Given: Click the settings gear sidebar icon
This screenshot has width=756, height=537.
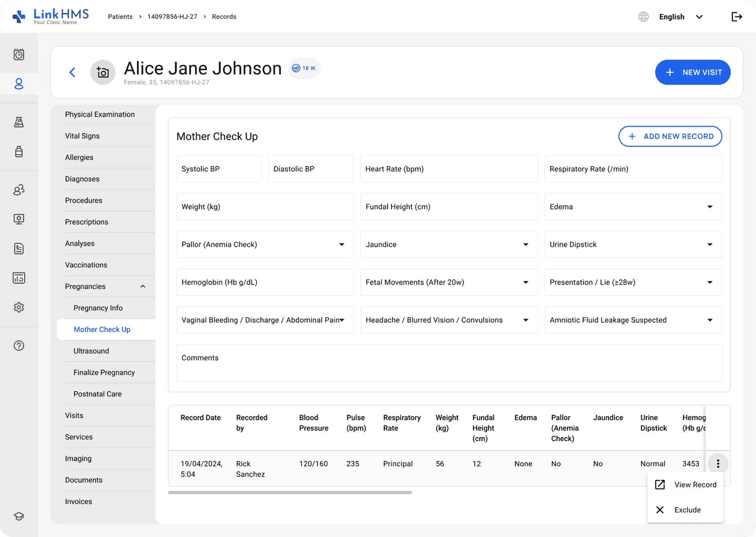Looking at the screenshot, I should click(x=19, y=307).
